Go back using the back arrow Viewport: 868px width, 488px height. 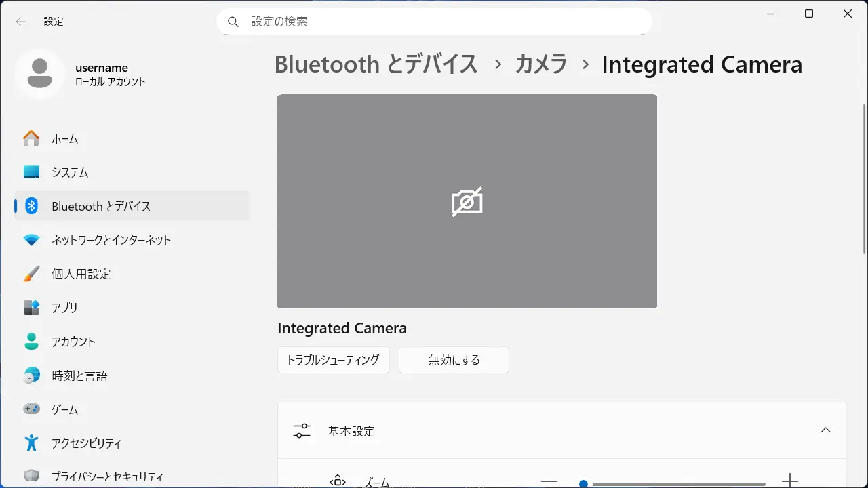(21, 22)
